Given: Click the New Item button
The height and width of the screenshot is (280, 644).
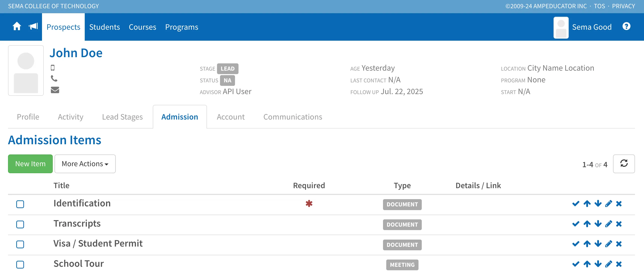Looking at the screenshot, I should coord(30,164).
